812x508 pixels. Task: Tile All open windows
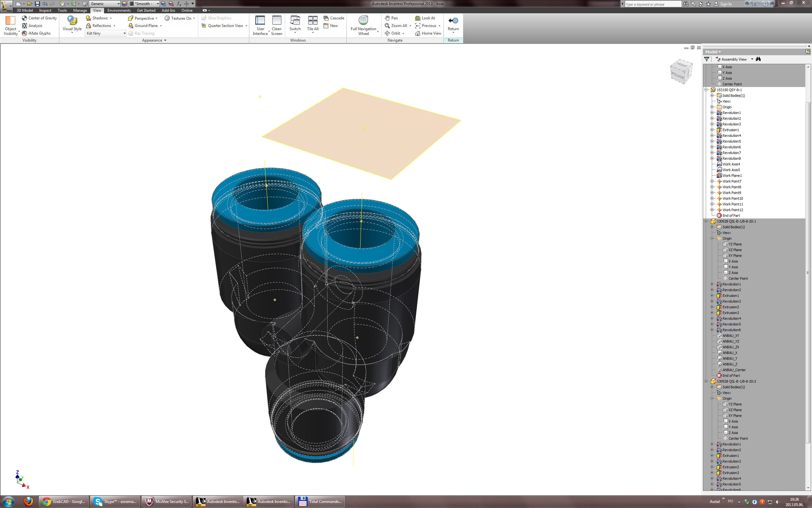tap(313, 24)
